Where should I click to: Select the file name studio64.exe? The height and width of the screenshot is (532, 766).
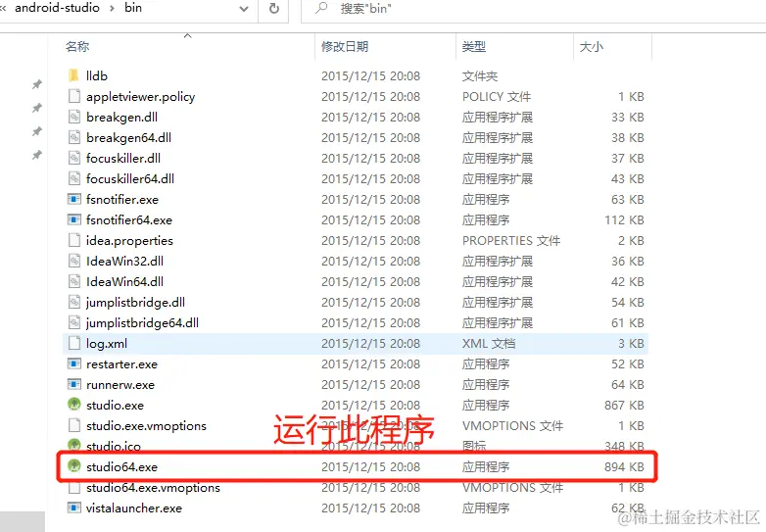[x=121, y=467]
